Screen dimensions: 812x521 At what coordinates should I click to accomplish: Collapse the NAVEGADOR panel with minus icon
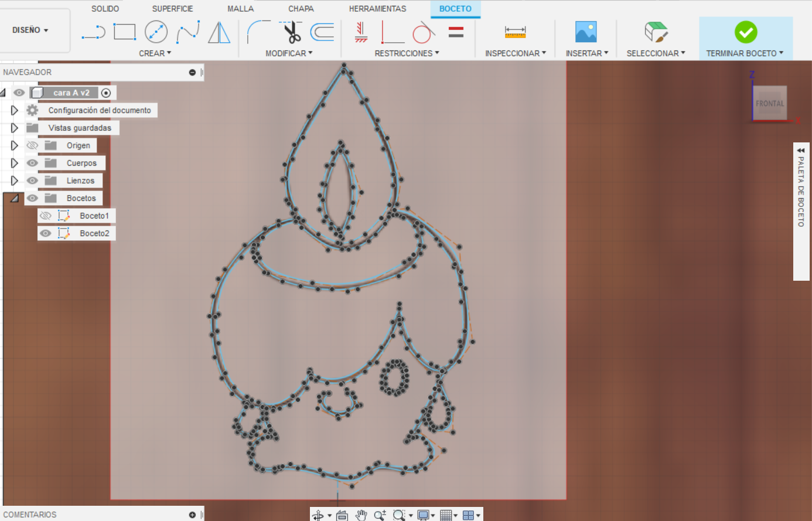pos(192,72)
